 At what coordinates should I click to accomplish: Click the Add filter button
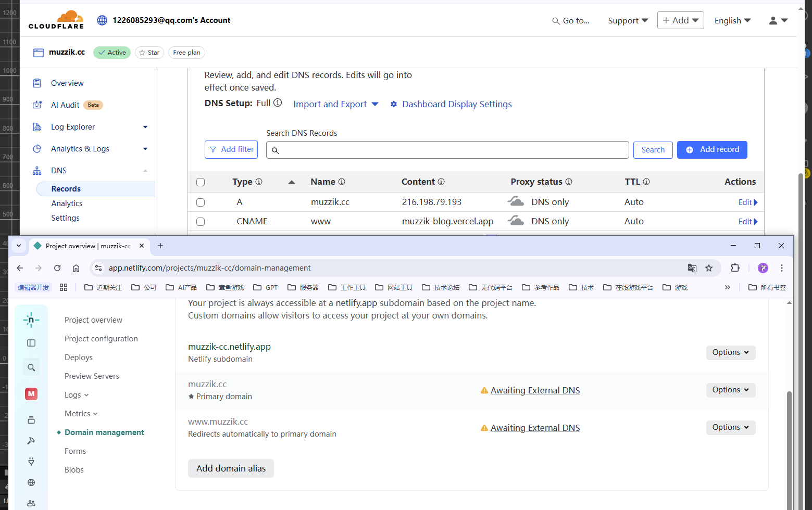[231, 149]
